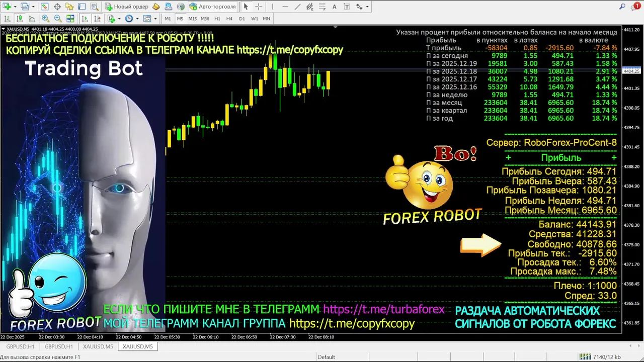644x362 pixels.
Task: Toggle chart shift
Action: point(97,19)
